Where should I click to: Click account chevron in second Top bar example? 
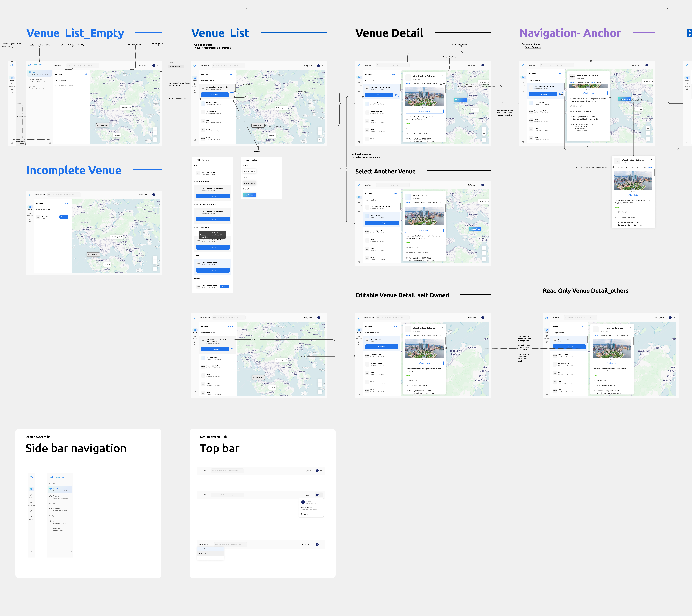pos(321,495)
